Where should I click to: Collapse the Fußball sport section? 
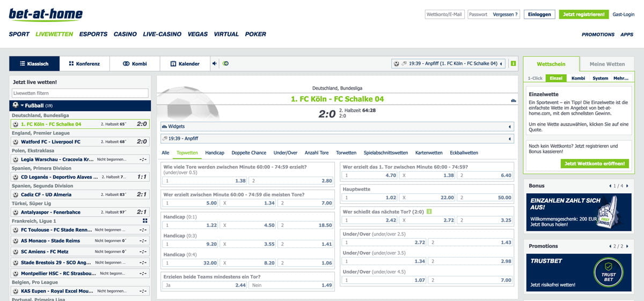click(x=80, y=106)
